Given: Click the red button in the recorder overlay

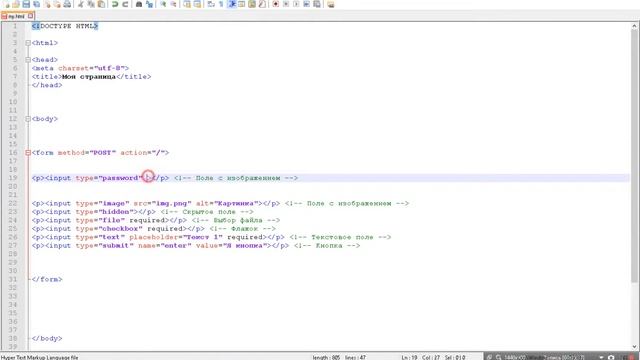Looking at the screenshot, I should (631, 357).
